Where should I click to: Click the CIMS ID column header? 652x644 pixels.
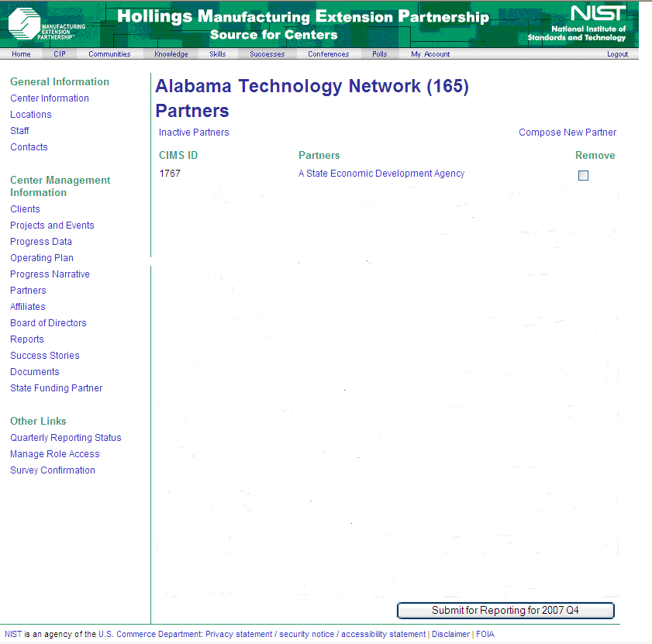(178, 155)
